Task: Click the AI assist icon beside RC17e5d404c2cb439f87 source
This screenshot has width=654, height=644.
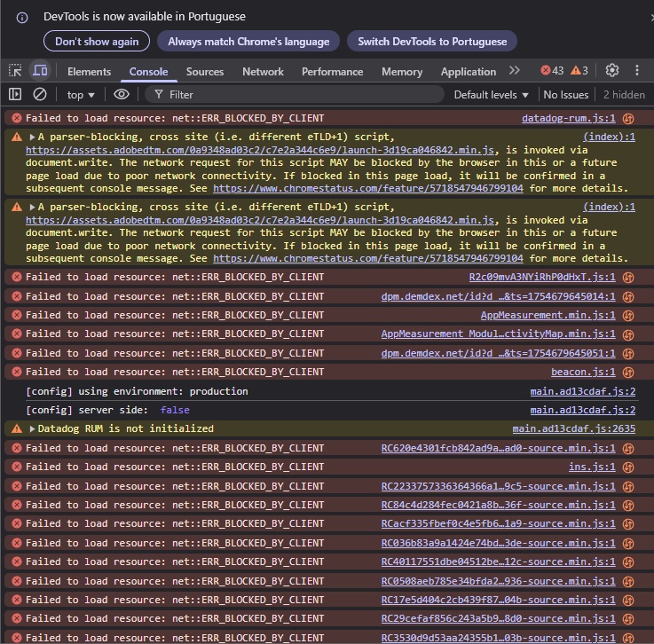Action: [628, 601]
